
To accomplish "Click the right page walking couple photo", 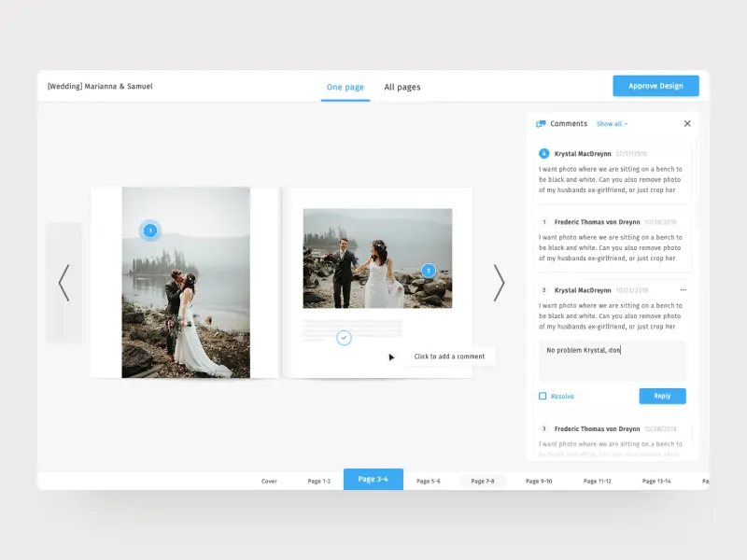I will 377,259.
